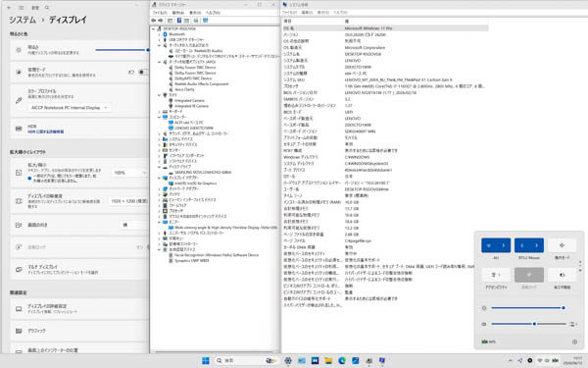The width and height of the screenshot is (588, 368).
Task: Open Device Manager Action menu
Action: click(x=178, y=13)
